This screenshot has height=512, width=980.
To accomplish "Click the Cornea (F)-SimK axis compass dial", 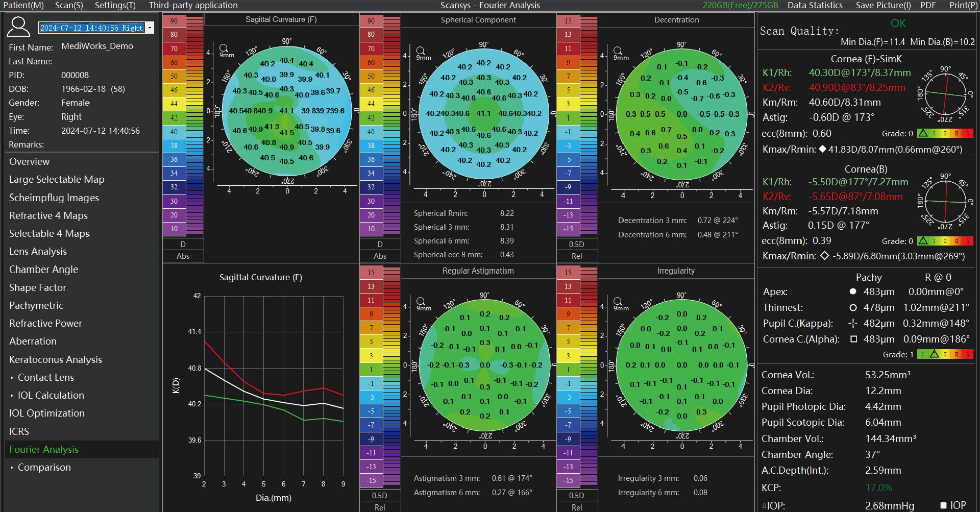I will click(945, 95).
